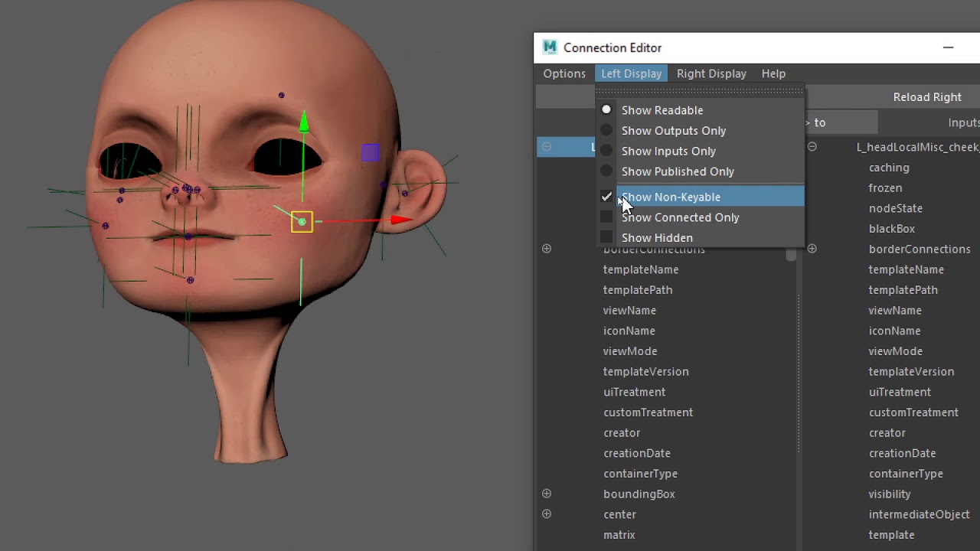Select intermediateObject in right column
The height and width of the screenshot is (551, 980).
coord(919,514)
